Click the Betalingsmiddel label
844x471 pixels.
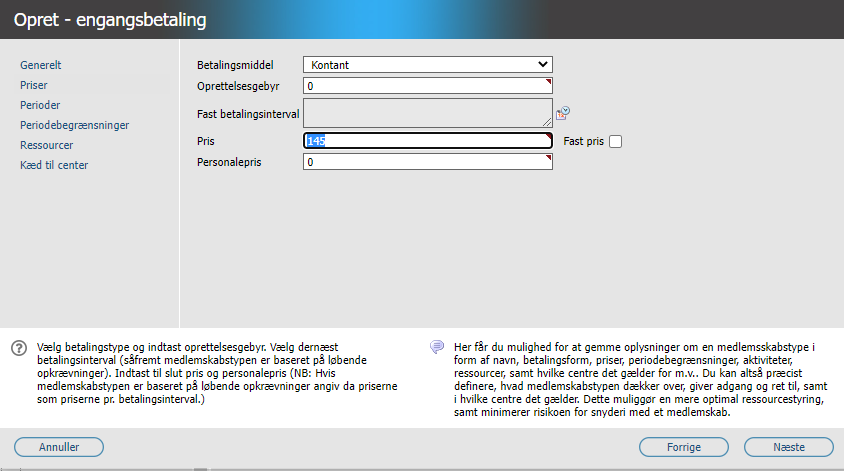[x=235, y=65]
